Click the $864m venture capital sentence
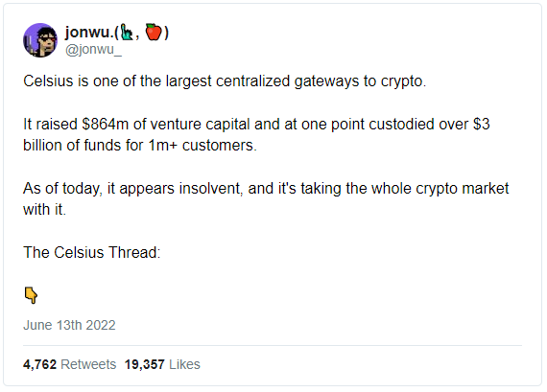Viewport: 547px width, 392px height. [x=256, y=125]
